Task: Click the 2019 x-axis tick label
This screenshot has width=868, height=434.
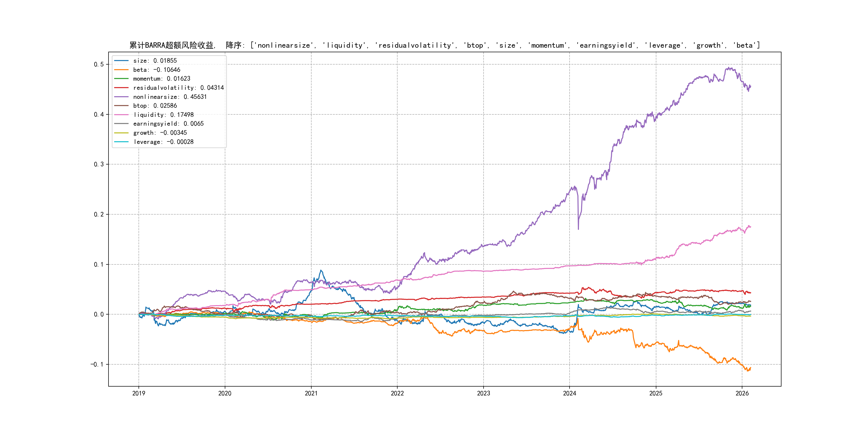Action: click(x=139, y=393)
